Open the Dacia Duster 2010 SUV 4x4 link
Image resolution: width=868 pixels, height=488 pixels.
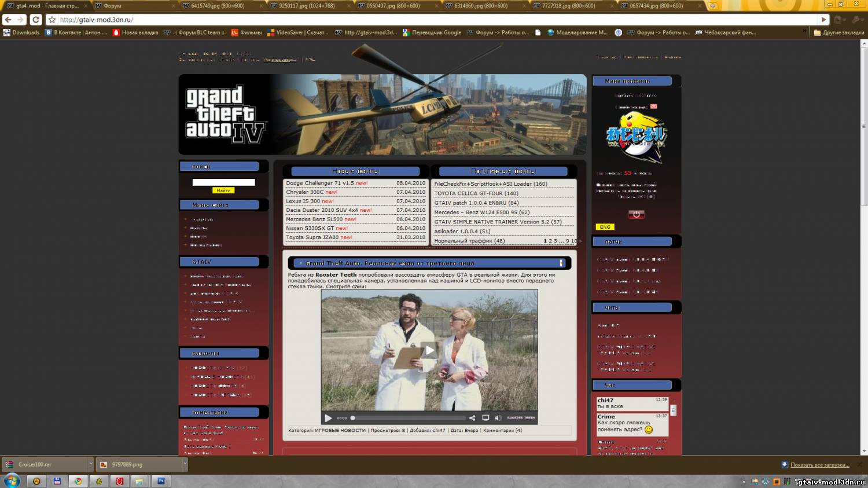coord(322,210)
